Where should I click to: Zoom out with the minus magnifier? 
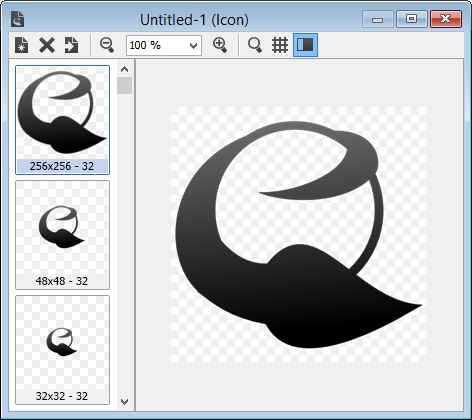(x=107, y=45)
